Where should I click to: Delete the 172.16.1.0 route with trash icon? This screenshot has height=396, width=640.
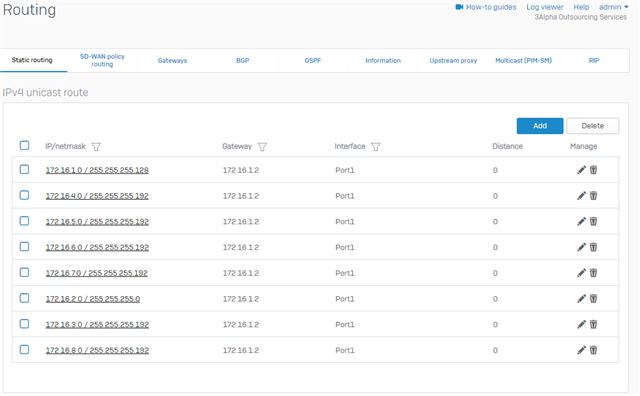point(593,170)
